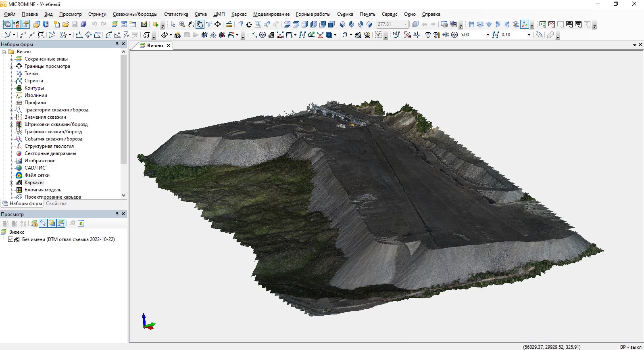This screenshot has height=350, width=644.
Task: Expand the Сохраненные виды tree node
Action: (x=12, y=59)
